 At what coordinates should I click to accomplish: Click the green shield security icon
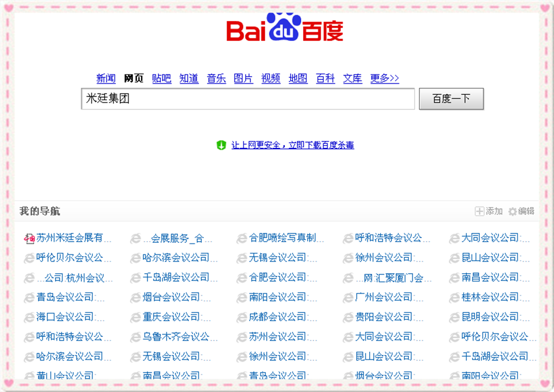[221, 145]
